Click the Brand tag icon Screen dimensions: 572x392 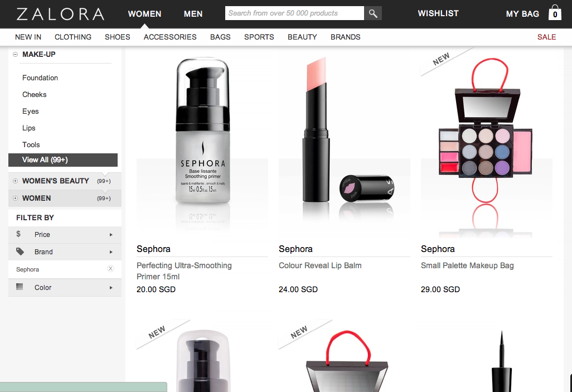pyautogui.click(x=20, y=251)
